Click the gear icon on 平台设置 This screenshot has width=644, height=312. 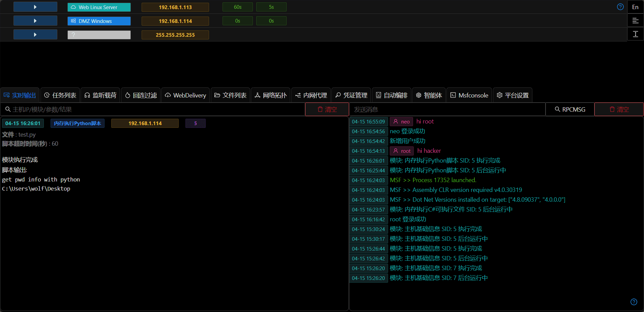(499, 95)
